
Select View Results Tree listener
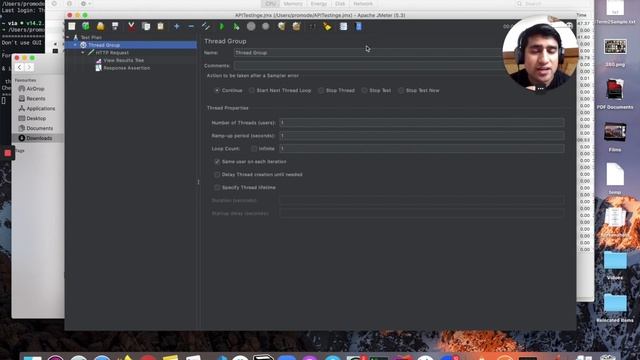123,60
